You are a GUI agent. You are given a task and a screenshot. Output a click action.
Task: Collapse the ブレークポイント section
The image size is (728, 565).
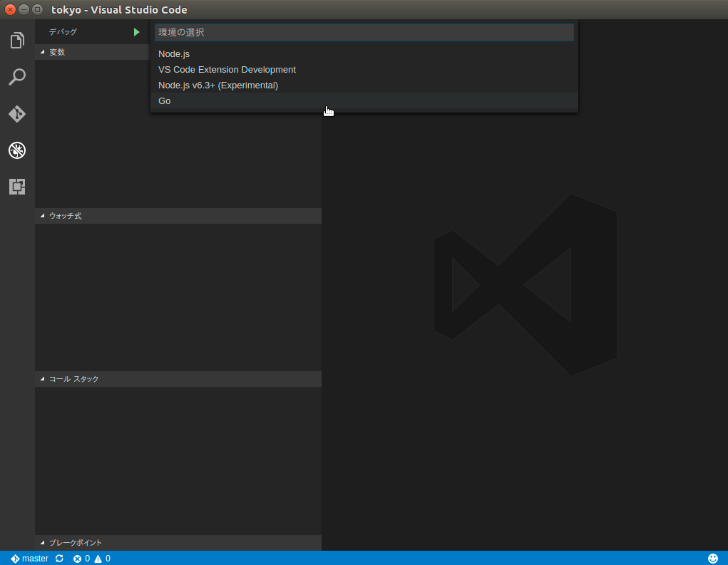pyautogui.click(x=178, y=543)
